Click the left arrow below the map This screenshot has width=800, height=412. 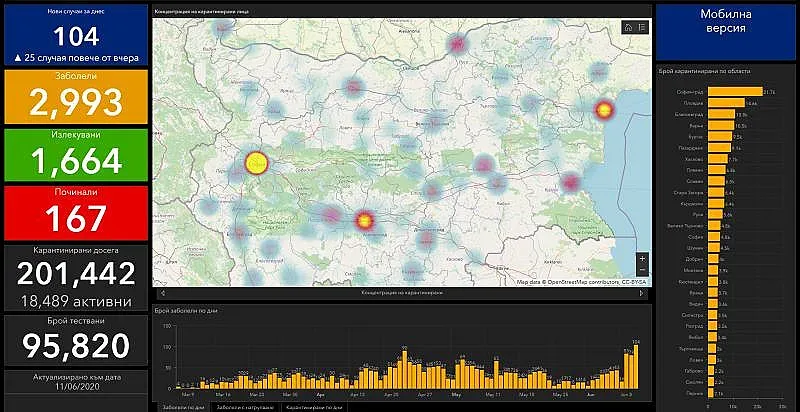point(161,293)
